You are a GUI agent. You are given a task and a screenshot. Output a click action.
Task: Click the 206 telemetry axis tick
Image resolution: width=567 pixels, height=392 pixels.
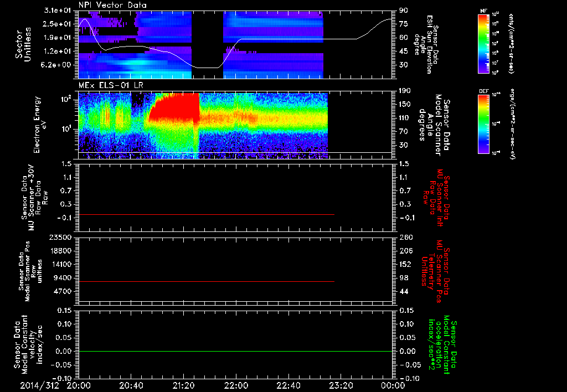[405, 251]
